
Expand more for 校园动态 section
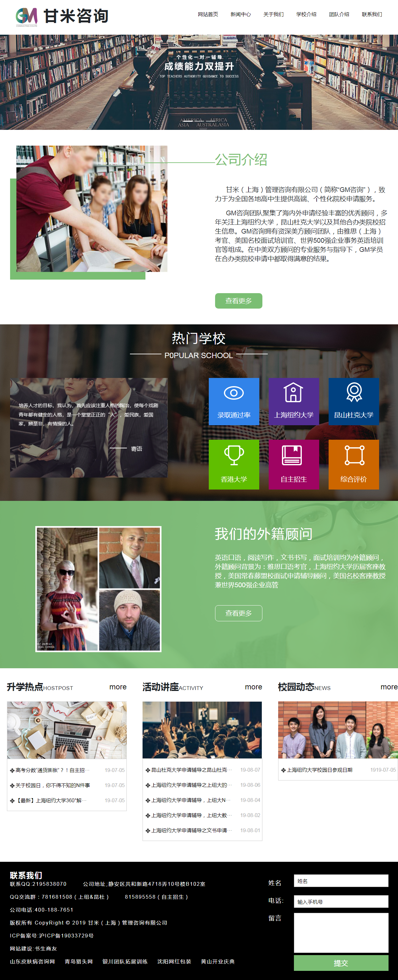tap(389, 687)
